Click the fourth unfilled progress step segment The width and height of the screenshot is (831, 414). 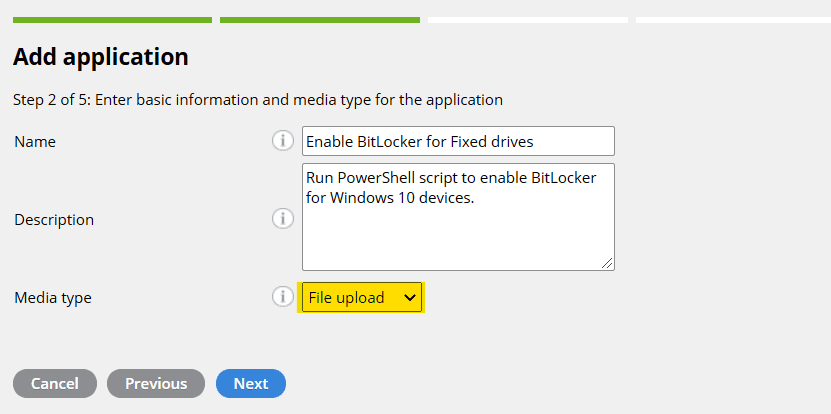point(733,19)
